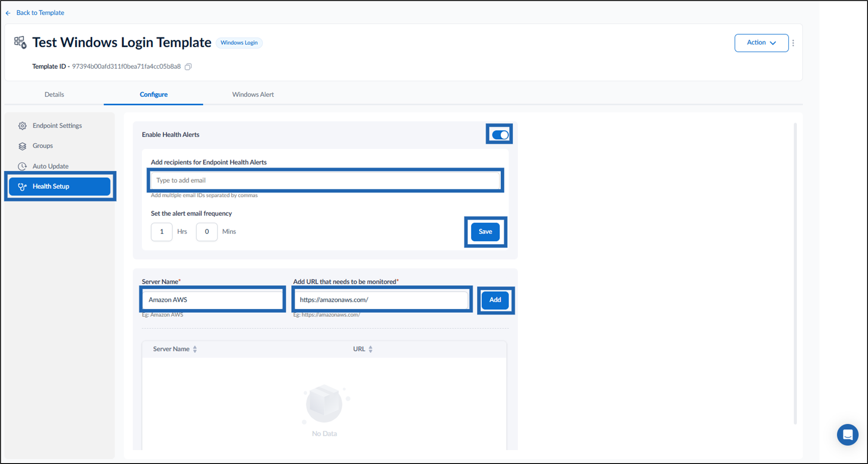This screenshot has width=868, height=464.
Task: Click the Save button
Action: pyautogui.click(x=485, y=232)
